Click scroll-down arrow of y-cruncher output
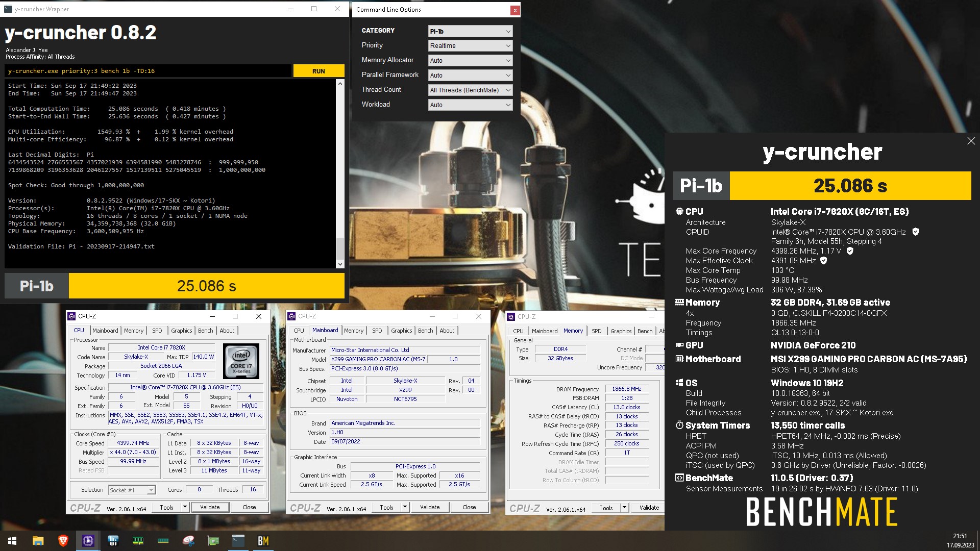 tap(340, 264)
